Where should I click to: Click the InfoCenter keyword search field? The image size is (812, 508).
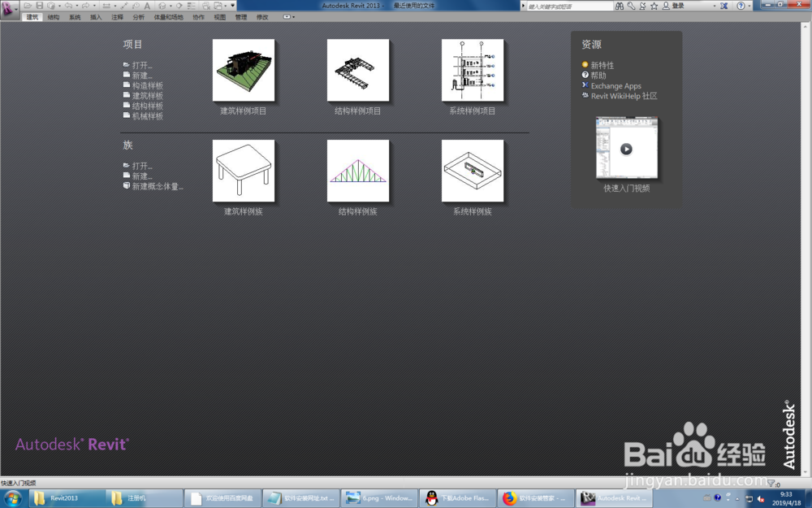click(570, 6)
